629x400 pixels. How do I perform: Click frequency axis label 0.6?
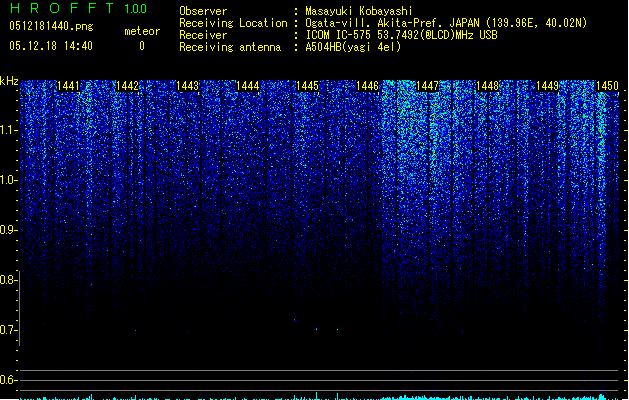pos(7,380)
